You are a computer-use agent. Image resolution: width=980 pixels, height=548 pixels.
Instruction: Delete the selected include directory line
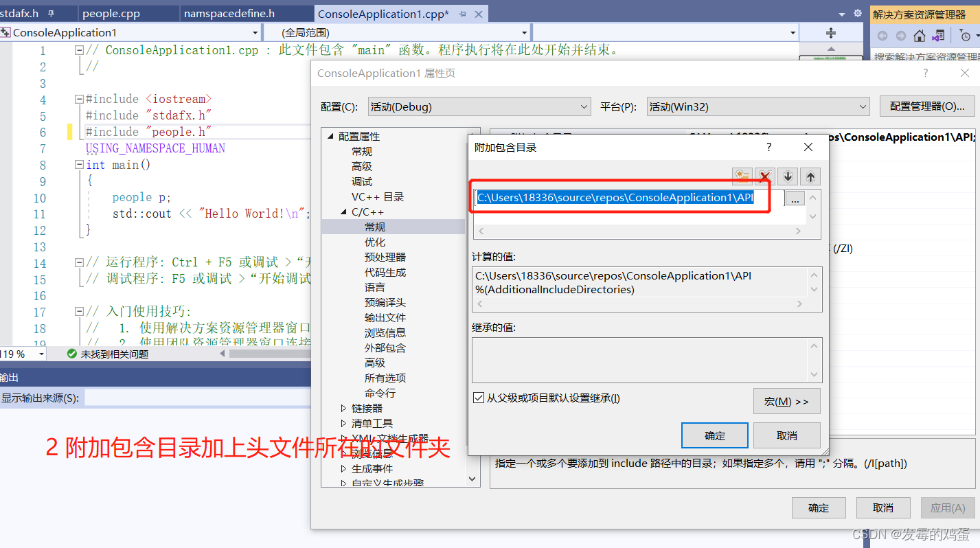tap(765, 176)
